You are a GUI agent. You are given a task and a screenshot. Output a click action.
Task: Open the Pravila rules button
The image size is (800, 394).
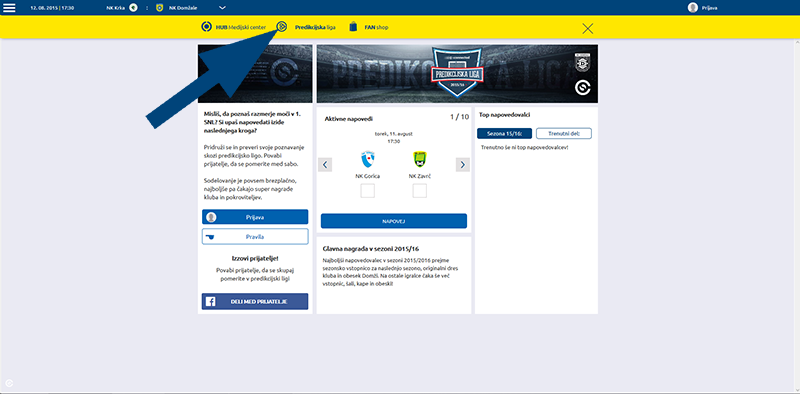pos(255,237)
